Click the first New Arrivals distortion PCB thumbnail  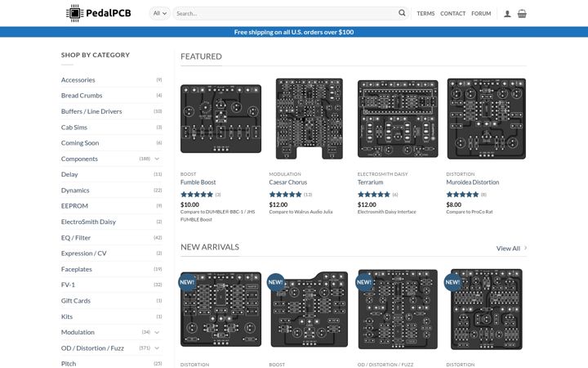[220, 309]
